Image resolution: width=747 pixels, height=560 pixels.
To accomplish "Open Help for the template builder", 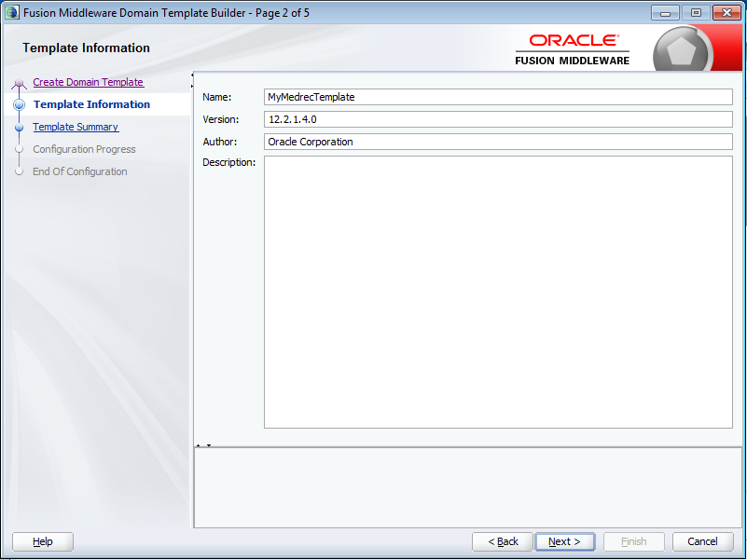I will pyautogui.click(x=43, y=541).
